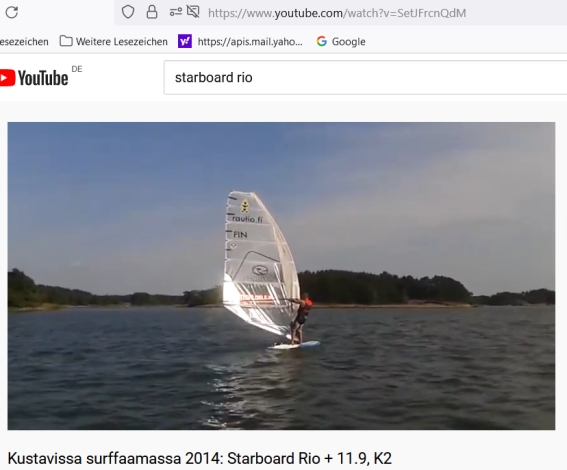Image resolution: width=567 pixels, height=470 pixels.
Task: Click the red play symbol of YouTube logo
Action: pos(7,78)
